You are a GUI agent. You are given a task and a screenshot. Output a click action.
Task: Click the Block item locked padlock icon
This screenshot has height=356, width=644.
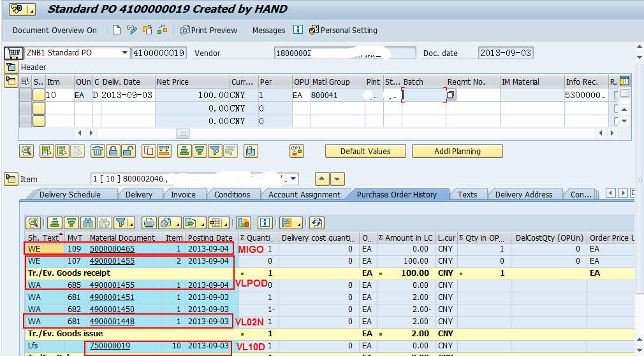(x=113, y=151)
